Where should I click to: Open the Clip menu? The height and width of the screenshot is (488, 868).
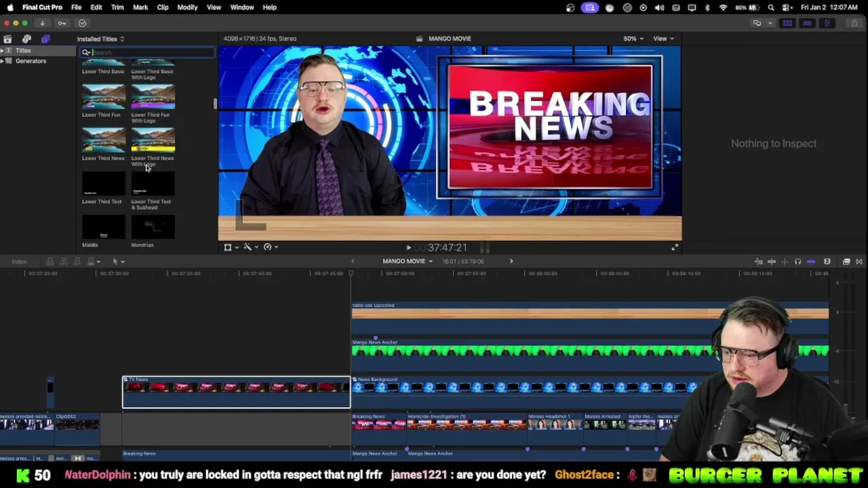point(163,7)
